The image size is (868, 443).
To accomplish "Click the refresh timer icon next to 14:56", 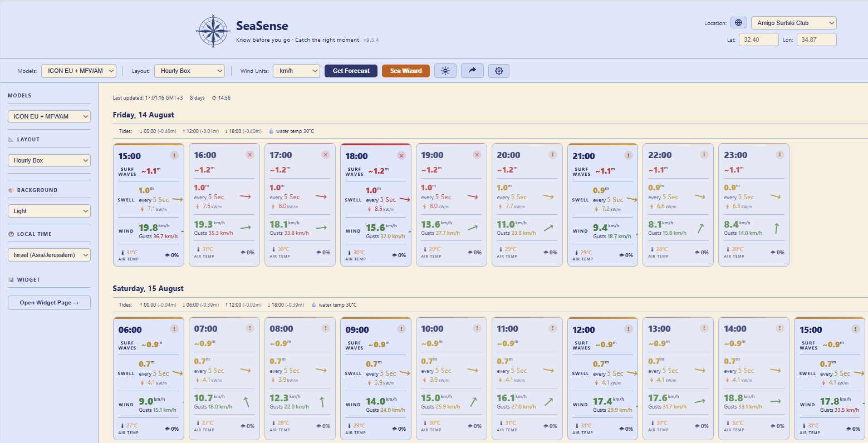I will click(214, 98).
